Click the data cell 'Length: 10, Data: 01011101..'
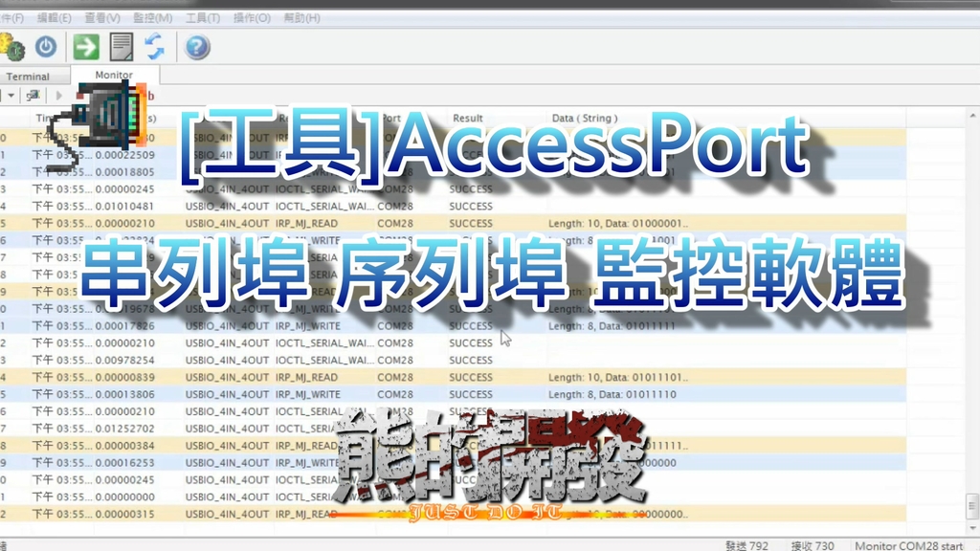The image size is (980, 551). click(618, 377)
